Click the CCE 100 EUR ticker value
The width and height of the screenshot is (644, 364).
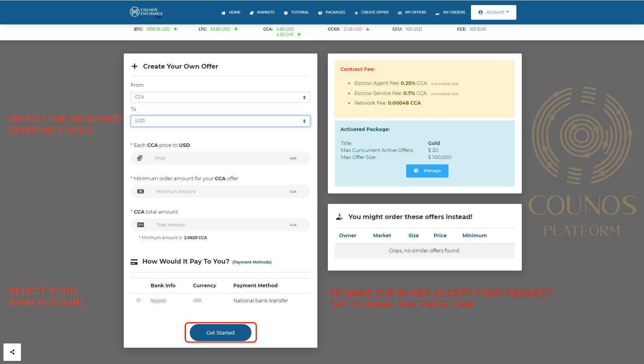(478, 29)
